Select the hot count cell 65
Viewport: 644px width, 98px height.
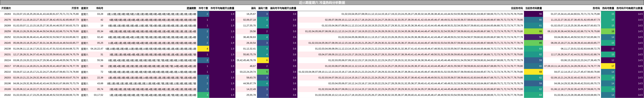click(x=534, y=43)
